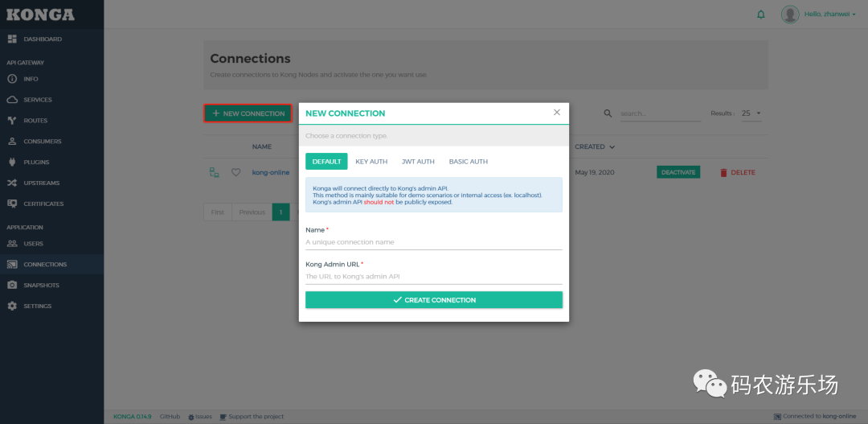This screenshot has width=868, height=424.
Task: Delete the kong-online connection
Action: tap(737, 172)
